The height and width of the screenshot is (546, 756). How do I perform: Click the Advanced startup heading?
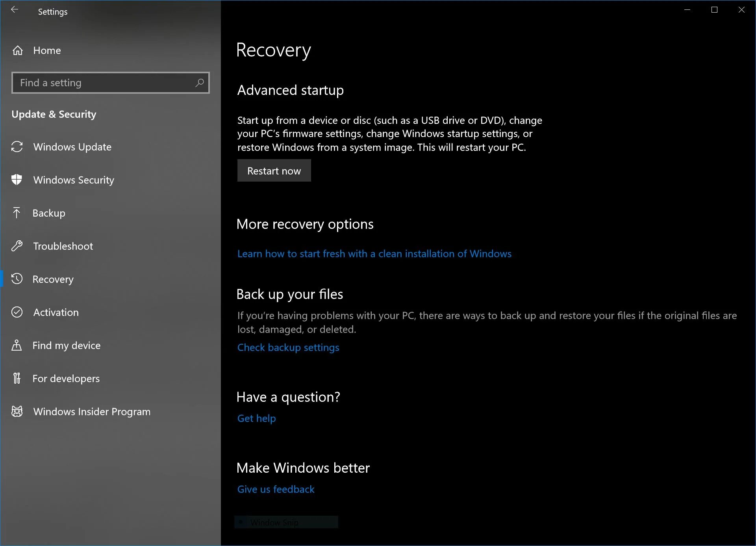click(x=291, y=90)
